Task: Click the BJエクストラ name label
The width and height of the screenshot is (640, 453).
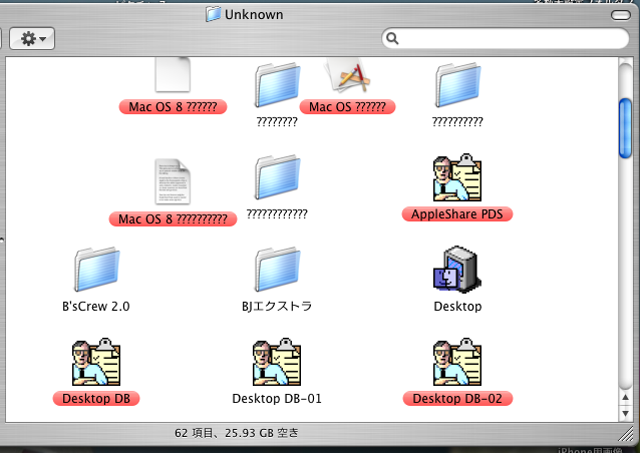Action: 277,306
